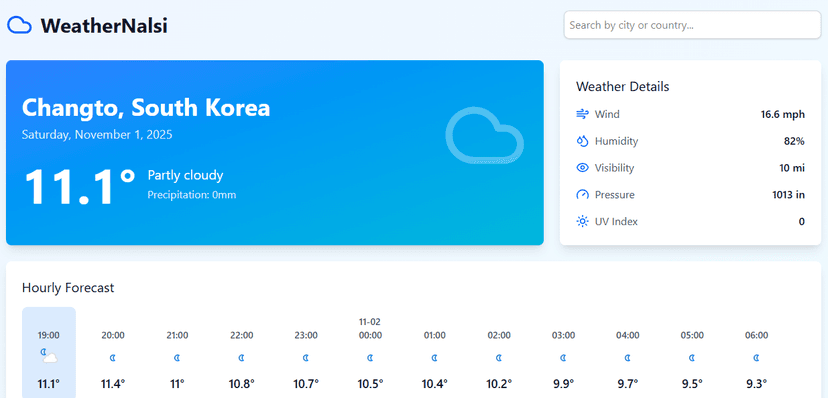Click the 10.4° temperature at 01:00
The width and height of the screenshot is (828, 398).
click(x=435, y=384)
